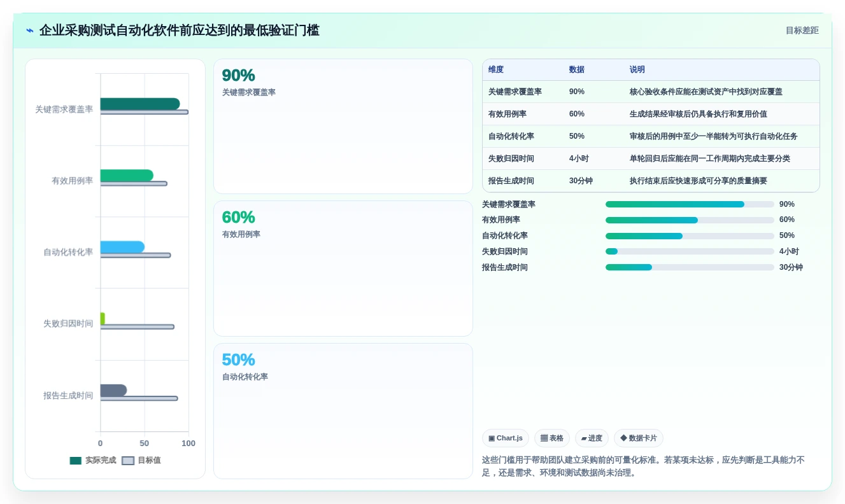Screen dimensions: 845x504
Task: Toggle the 实际完成 legend entry
Action: pyautogui.click(x=93, y=460)
